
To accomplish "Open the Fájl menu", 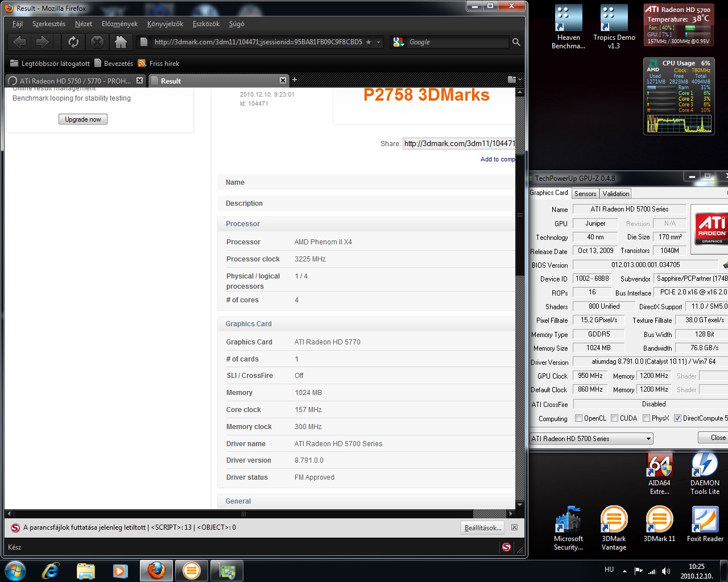I will [x=18, y=24].
